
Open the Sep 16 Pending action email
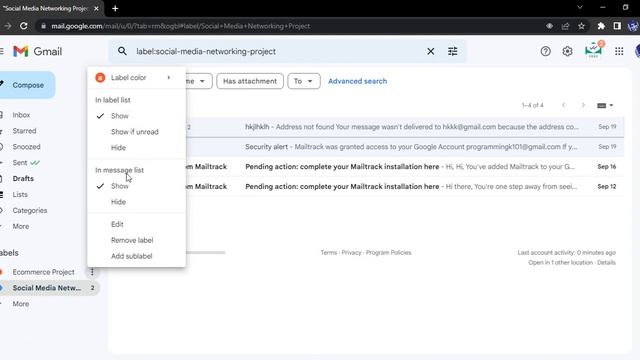point(404,167)
